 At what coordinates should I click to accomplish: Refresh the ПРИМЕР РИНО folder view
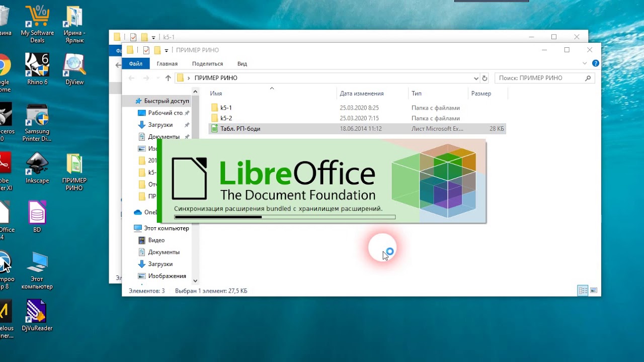[485, 78]
